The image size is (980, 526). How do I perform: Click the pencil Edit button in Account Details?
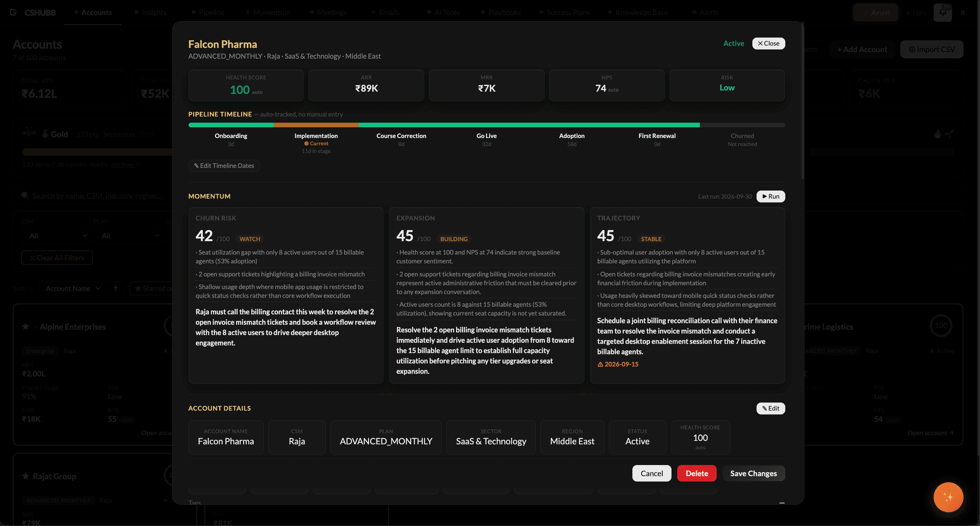click(x=771, y=408)
